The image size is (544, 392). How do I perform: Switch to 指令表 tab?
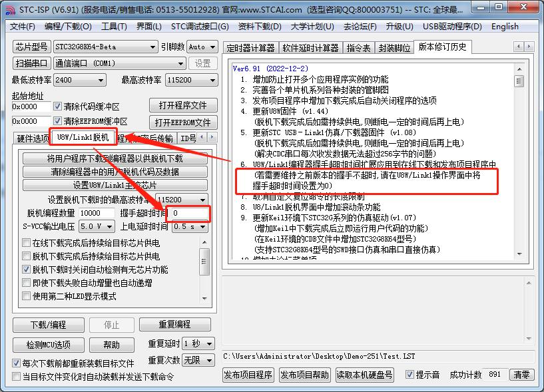click(358, 48)
